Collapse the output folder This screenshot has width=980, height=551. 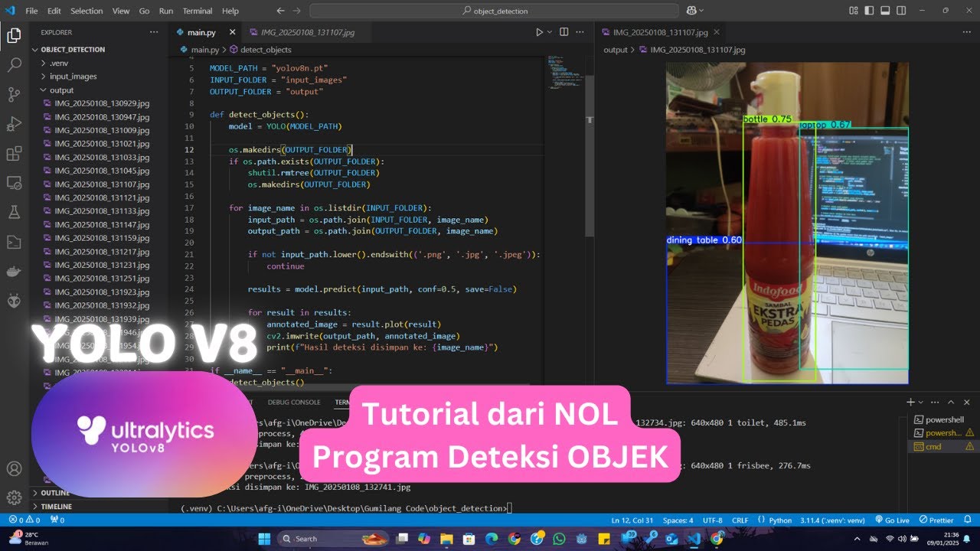click(x=61, y=90)
